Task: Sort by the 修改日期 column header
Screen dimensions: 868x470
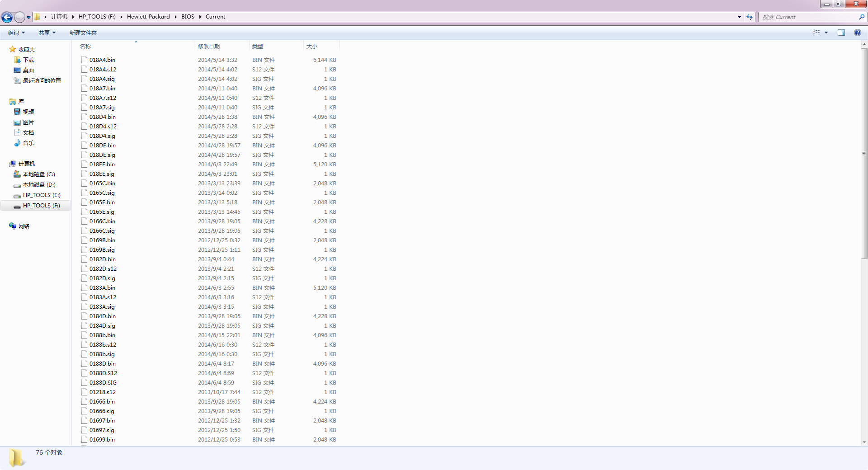Action: [x=209, y=46]
